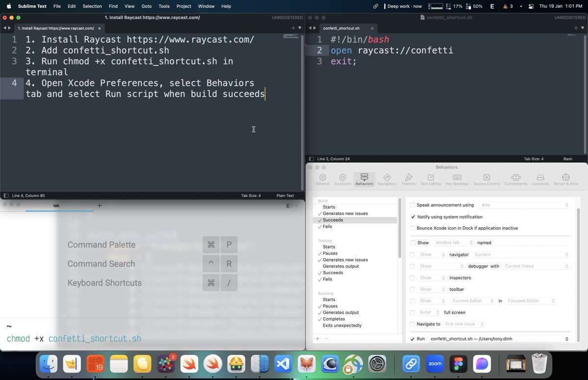Open the Alex voice dropdown

[524, 205]
